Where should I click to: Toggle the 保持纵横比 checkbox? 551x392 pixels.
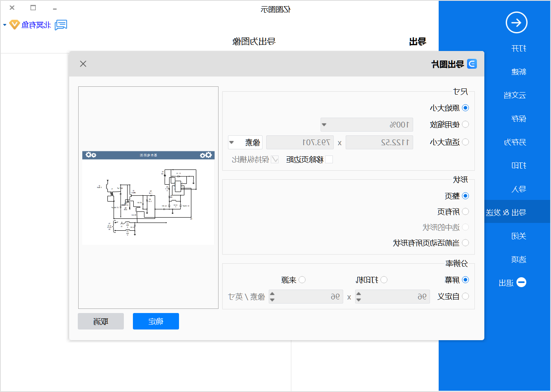[275, 160]
